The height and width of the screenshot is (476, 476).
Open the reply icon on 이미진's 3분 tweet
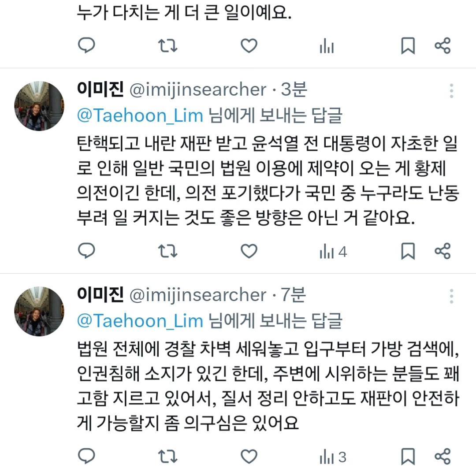click(87, 250)
